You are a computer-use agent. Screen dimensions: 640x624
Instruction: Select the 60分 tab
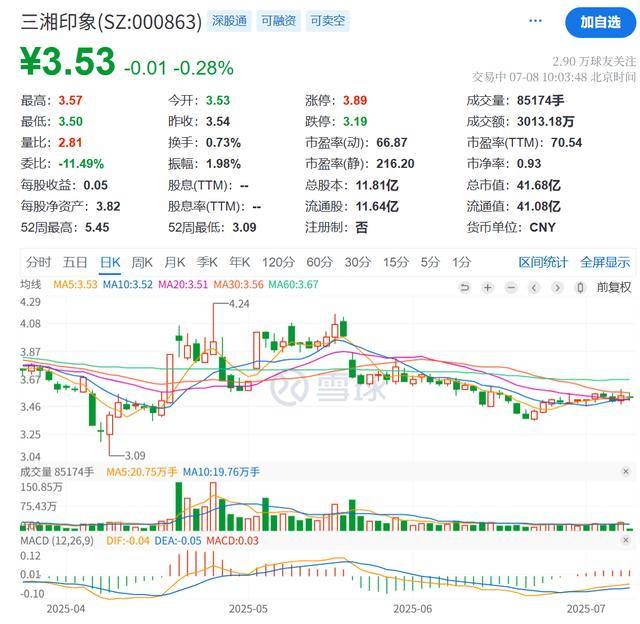[x=320, y=262]
